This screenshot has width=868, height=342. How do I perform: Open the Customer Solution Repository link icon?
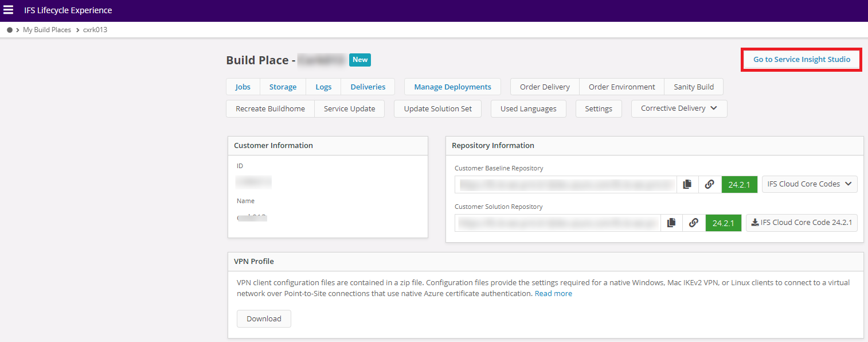point(693,223)
